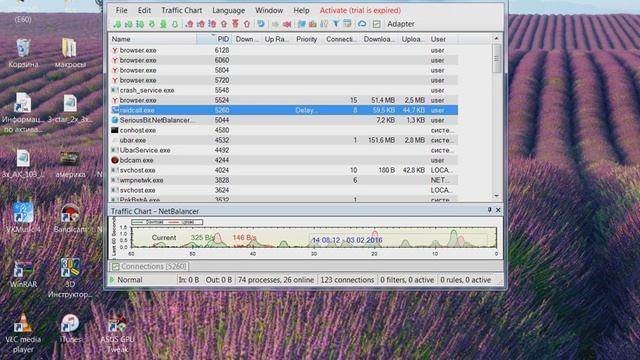This screenshot has height=360, width=640.
Task: Select the crash_service.exe row
Action: point(284,90)
